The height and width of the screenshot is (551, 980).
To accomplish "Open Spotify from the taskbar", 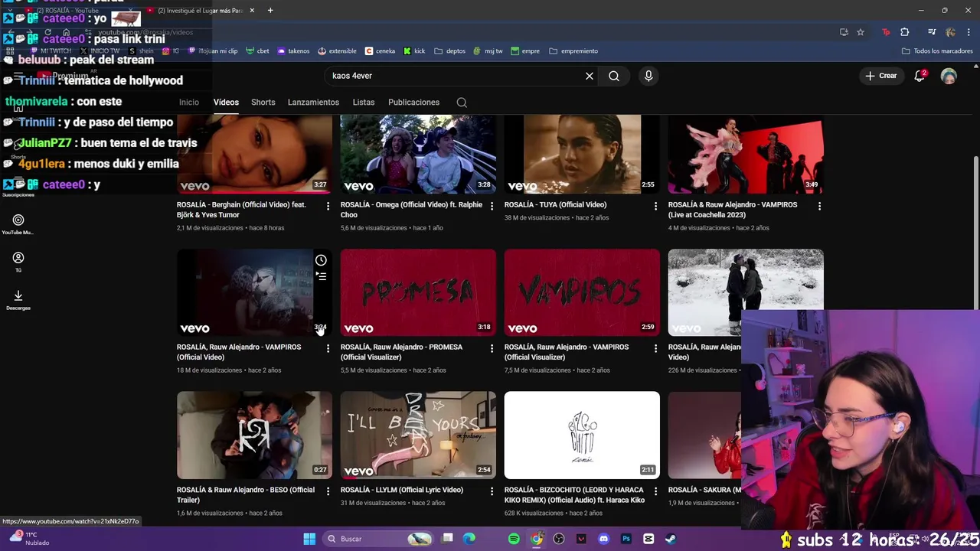I will coord(514,539).
